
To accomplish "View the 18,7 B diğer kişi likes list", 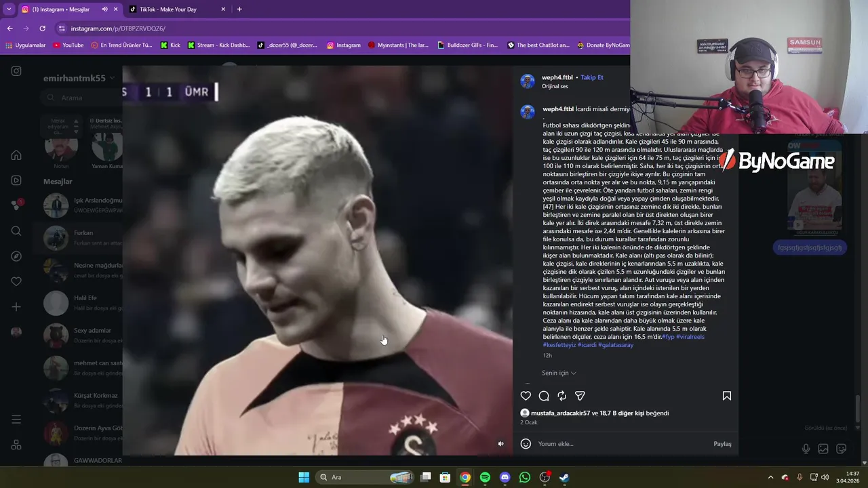I will point(622,413).
